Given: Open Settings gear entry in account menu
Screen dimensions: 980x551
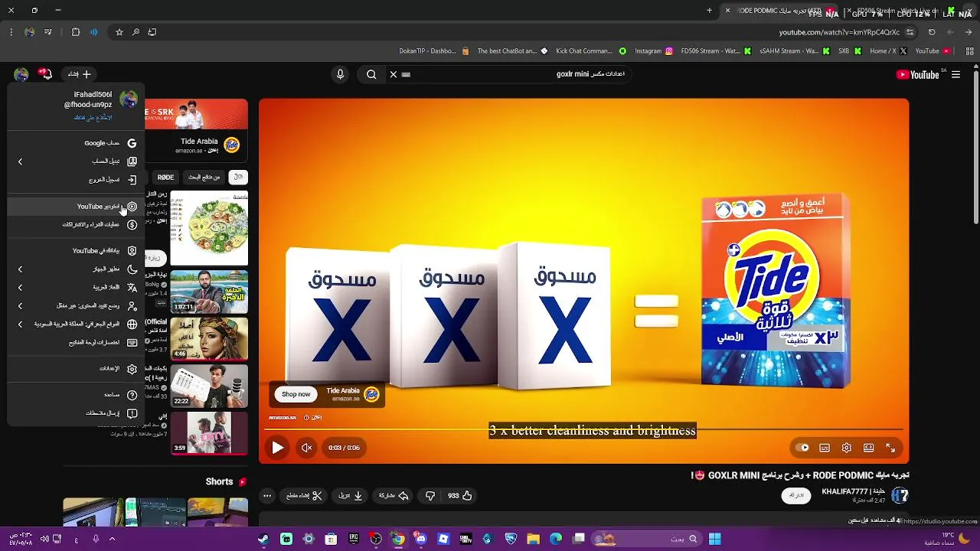Looking at the screenshot, I should (x=75, y=369).
